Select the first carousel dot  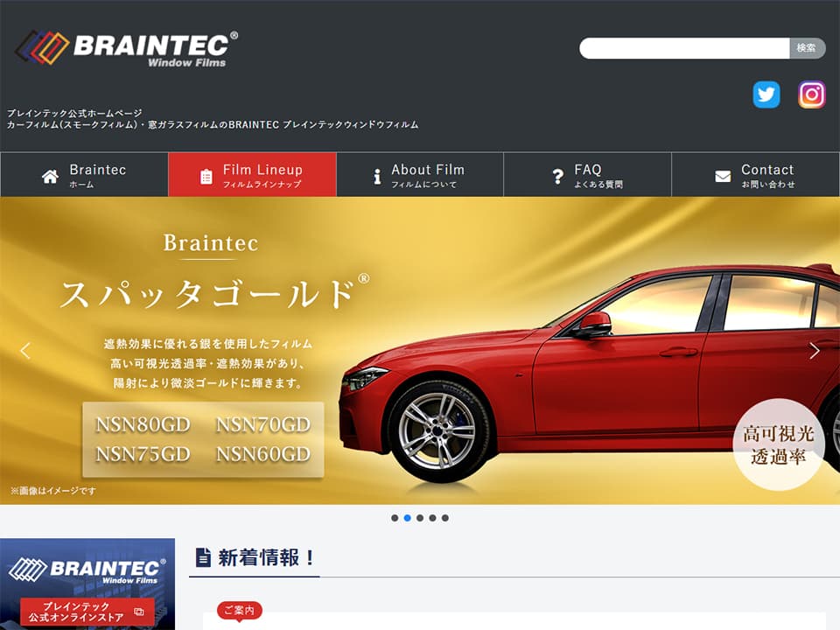395,518
